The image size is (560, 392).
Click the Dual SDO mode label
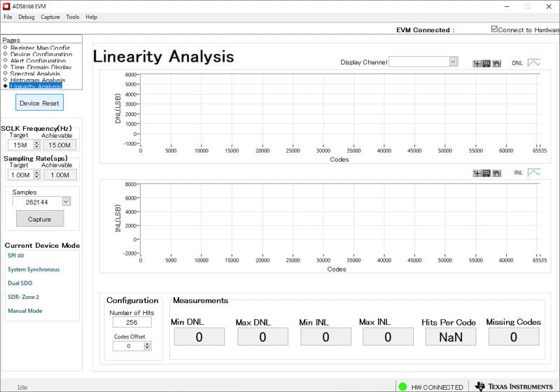click(20, 283)
